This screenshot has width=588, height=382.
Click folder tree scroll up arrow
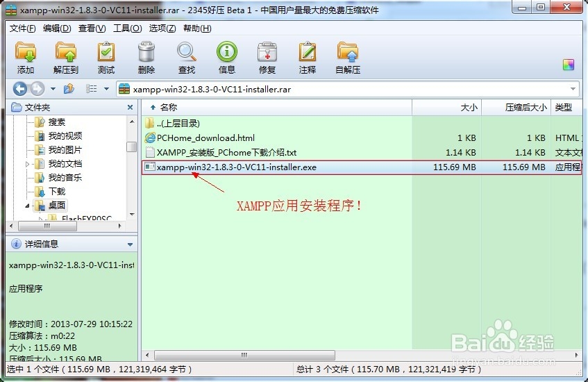tap(132, 122)
